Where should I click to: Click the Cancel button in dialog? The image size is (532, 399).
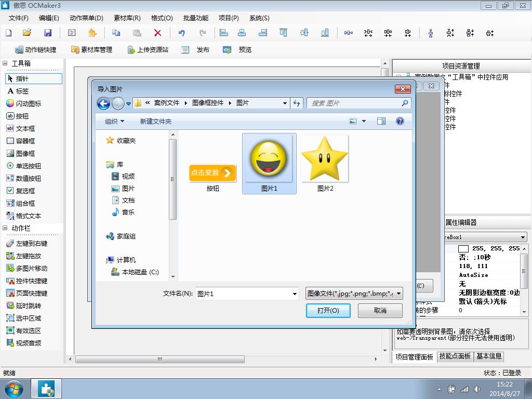pos(380,311)
